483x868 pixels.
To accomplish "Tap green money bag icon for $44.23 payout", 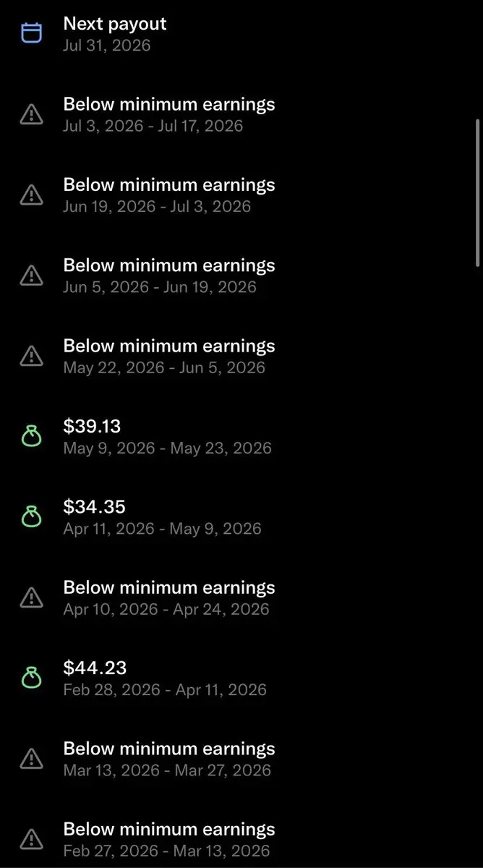I will point(31,678).
